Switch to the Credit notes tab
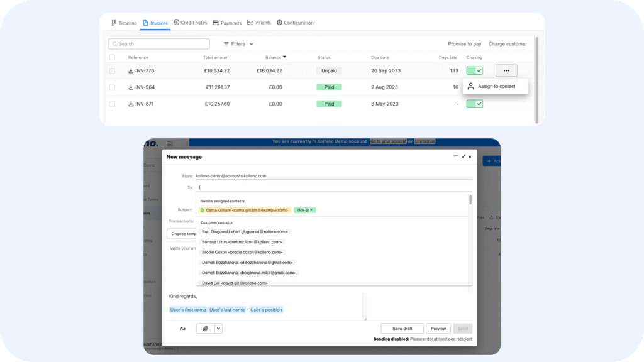The height and width of the screenshot is (362, 644). 190,23
